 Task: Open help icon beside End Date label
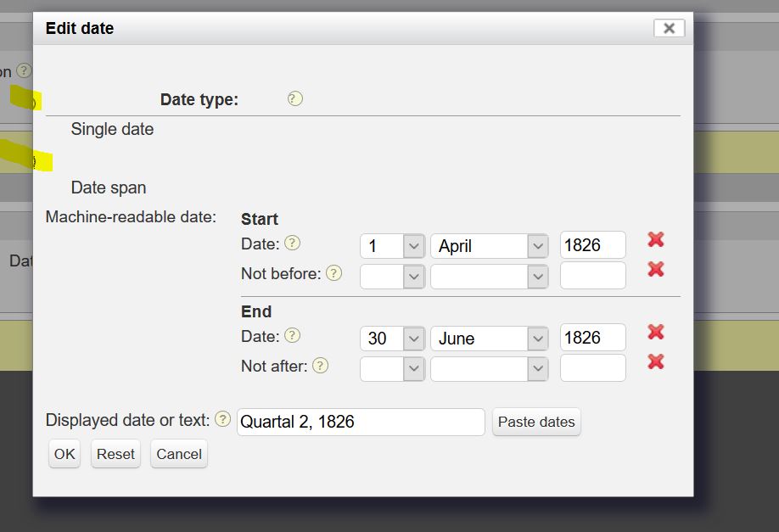pos(292,335)
